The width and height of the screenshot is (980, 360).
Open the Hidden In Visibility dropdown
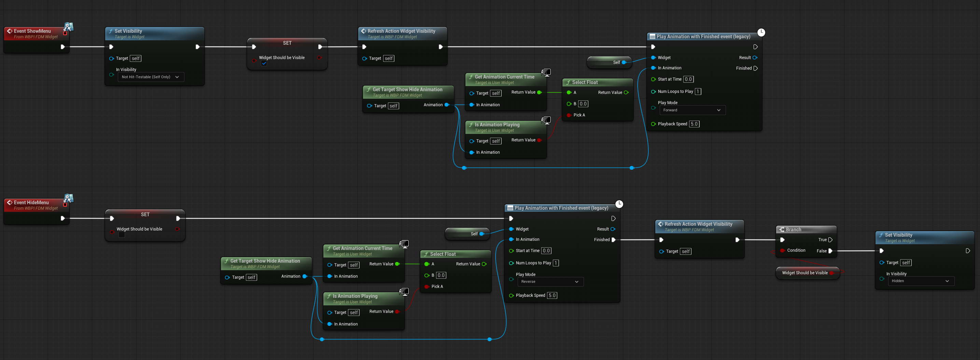click(x=921, y=281)
